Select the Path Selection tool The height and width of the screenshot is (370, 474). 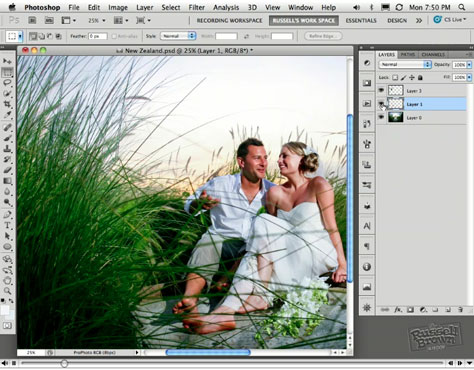pyautogui.click(x=7, y=236)
